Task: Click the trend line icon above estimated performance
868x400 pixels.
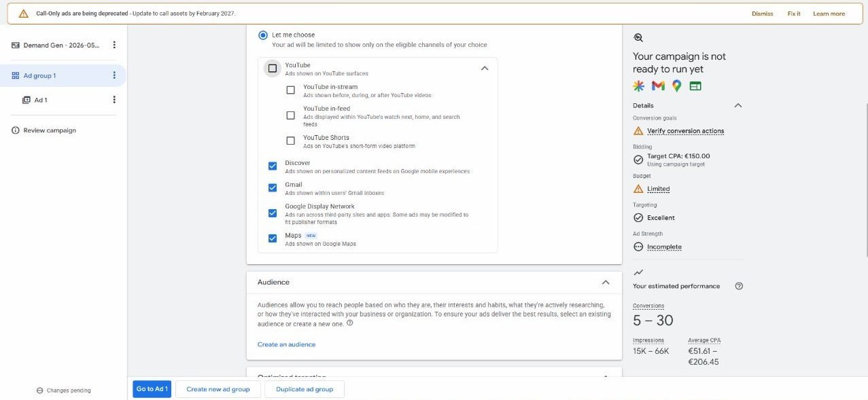Action: 638,272
